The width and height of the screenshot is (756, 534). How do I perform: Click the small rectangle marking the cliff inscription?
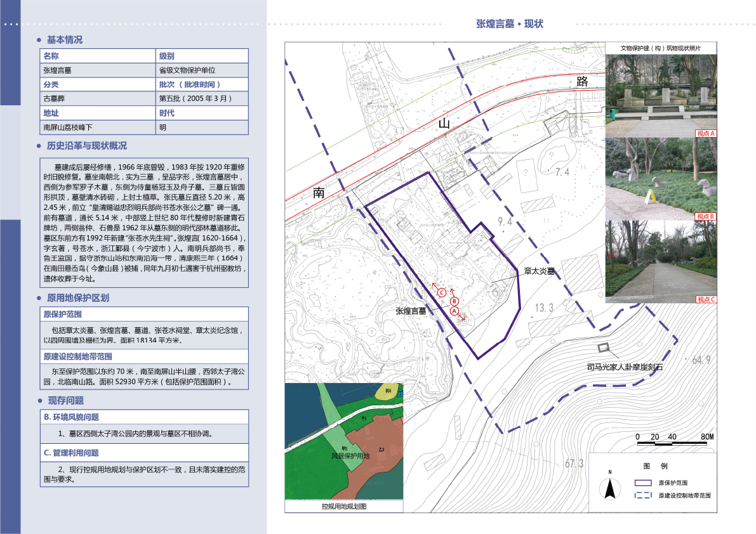pos(603,347)
